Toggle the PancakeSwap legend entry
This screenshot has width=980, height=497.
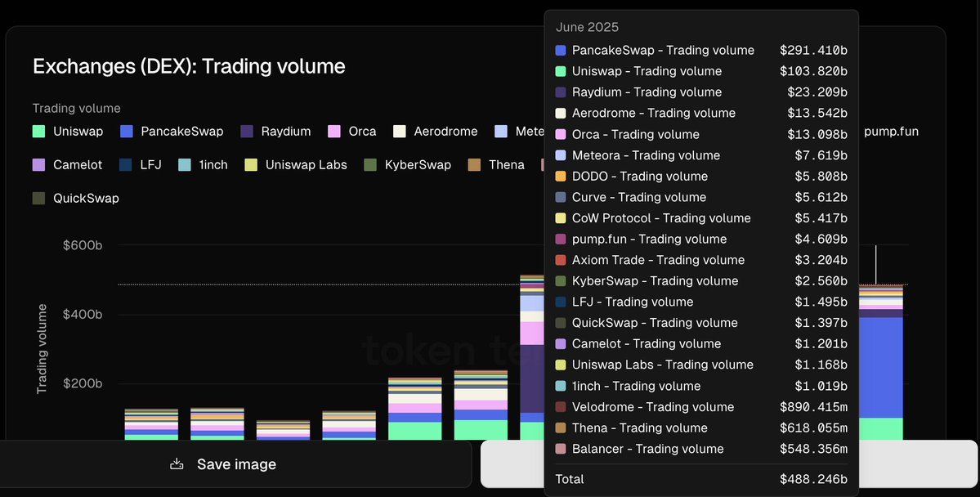tap(172, 132)
